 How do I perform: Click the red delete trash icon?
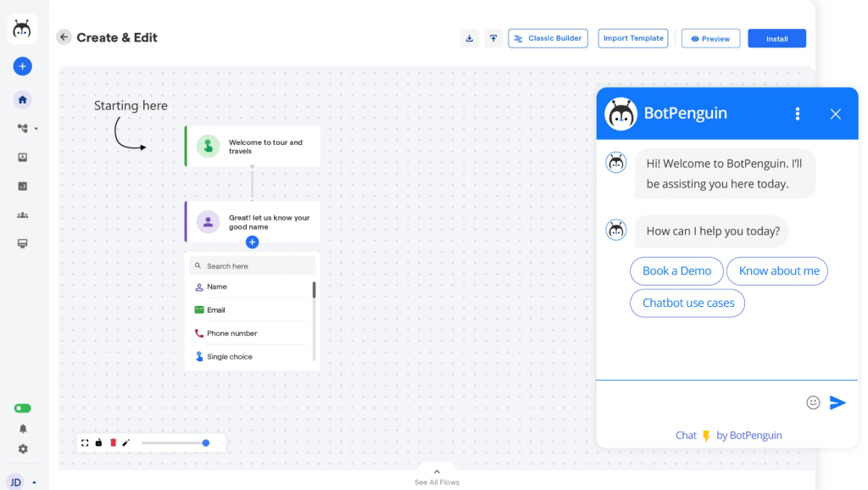113,443
